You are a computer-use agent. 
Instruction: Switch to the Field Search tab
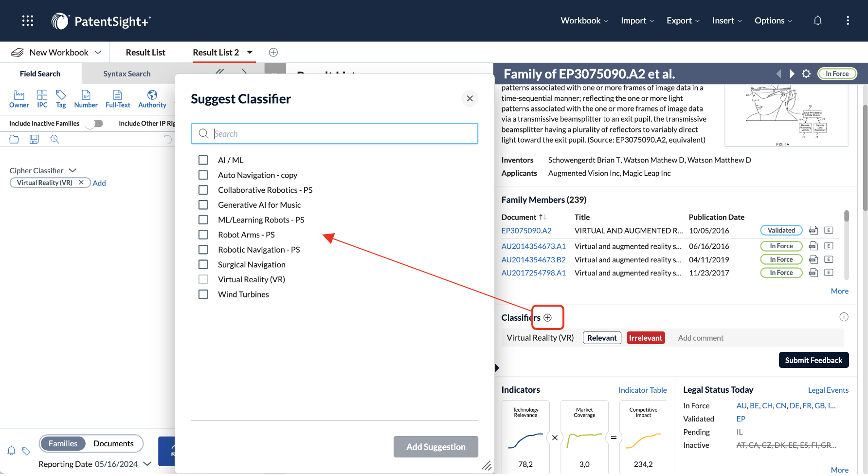(40, 73)
